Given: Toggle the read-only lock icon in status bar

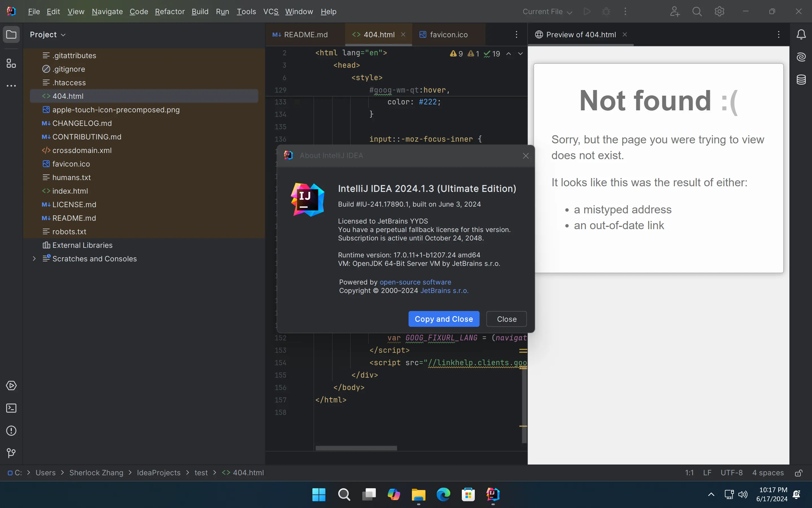Looking at the screenshot, I should tap(799, 473).
